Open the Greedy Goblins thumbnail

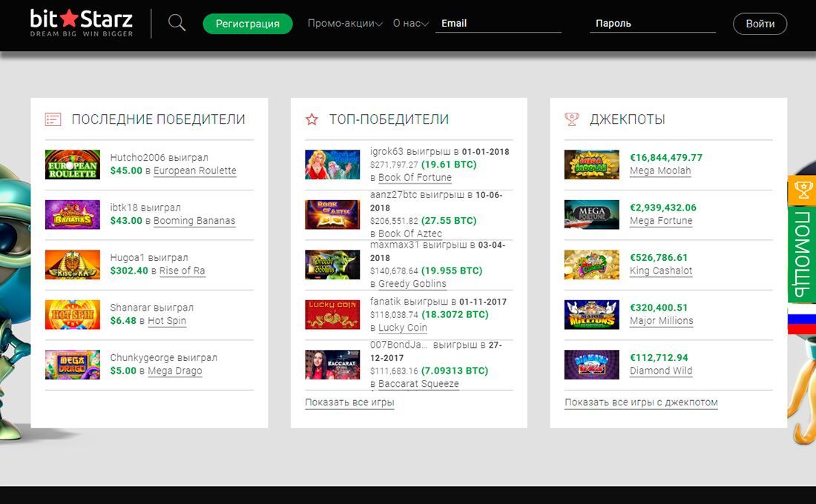tap(332, 264)
